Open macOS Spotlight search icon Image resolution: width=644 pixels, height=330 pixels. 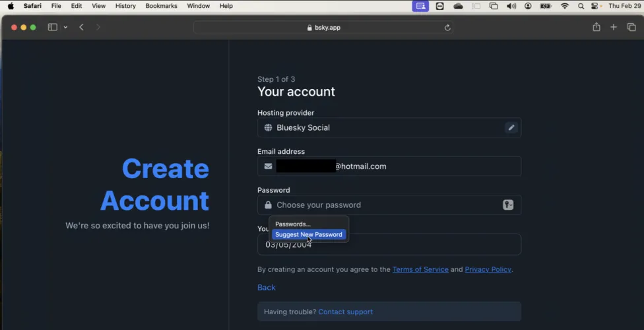pyautogui.click(x=581, y=6)
